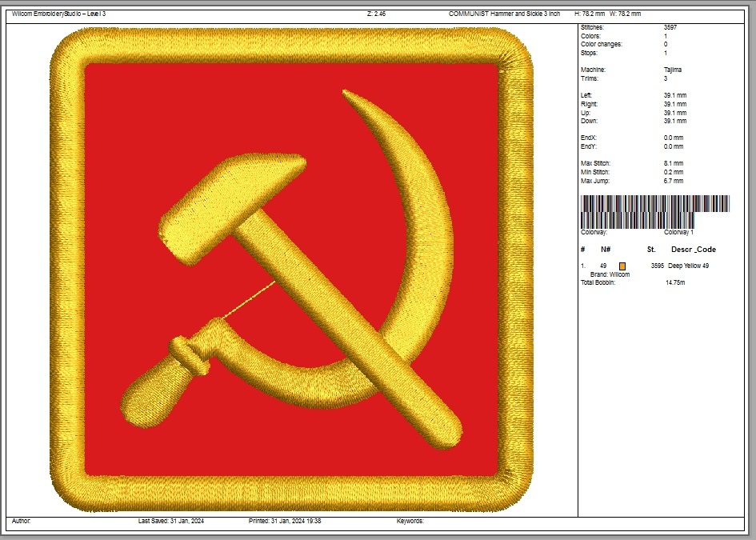Click the 'Machine:' label
756x540 pixels.
pos(593,70)
